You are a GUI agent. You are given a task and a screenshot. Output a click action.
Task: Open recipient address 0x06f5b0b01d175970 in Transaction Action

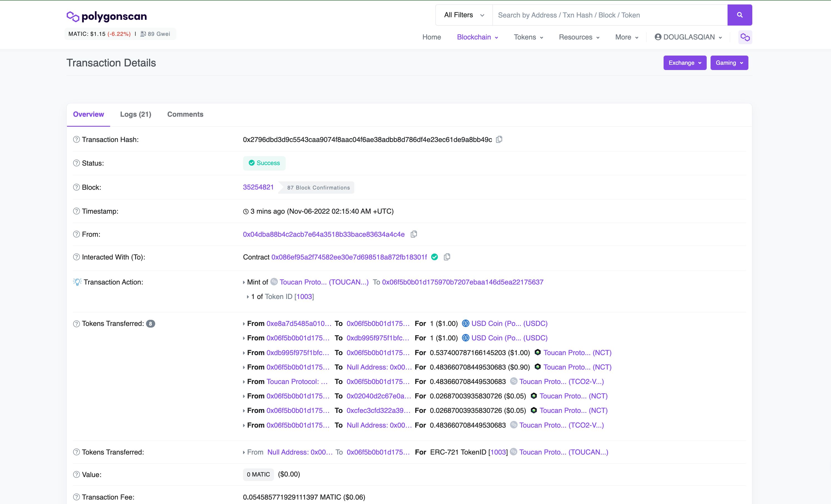[463, 282]
